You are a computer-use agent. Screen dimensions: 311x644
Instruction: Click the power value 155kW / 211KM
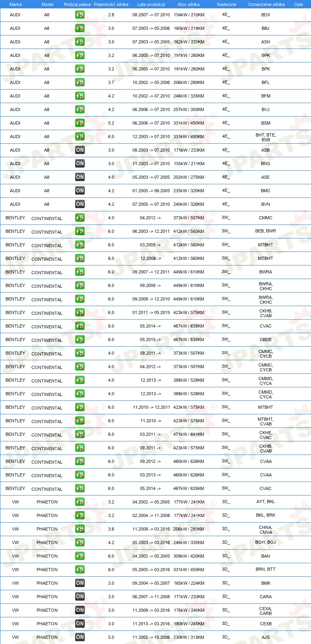189,164
